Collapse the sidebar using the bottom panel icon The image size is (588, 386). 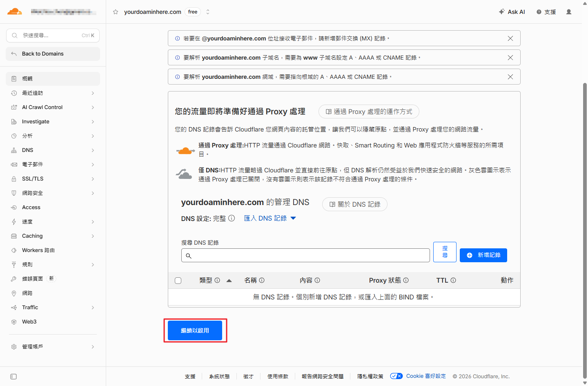pos(13,377)
